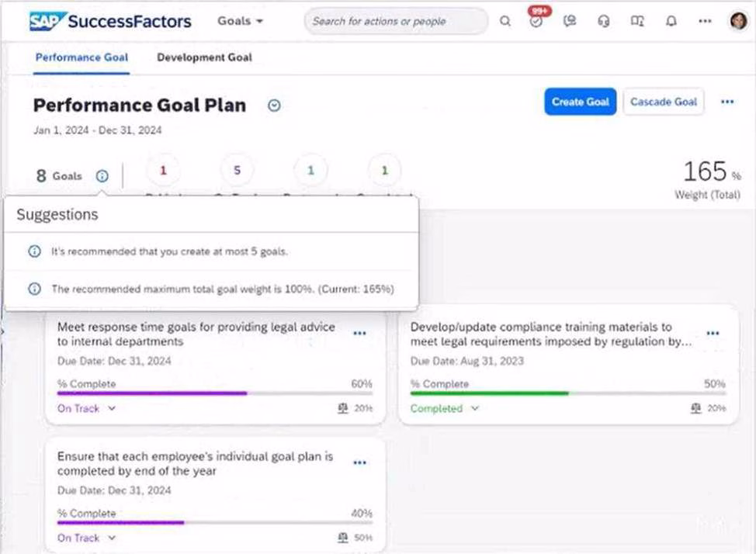
Task: Click the Cascade Goal button
Action: coord(663,102)
